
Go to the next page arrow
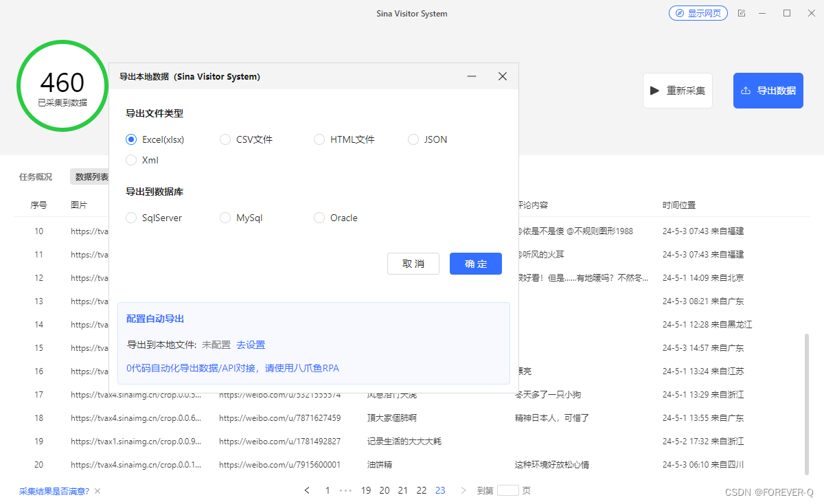tap(463, 490)
